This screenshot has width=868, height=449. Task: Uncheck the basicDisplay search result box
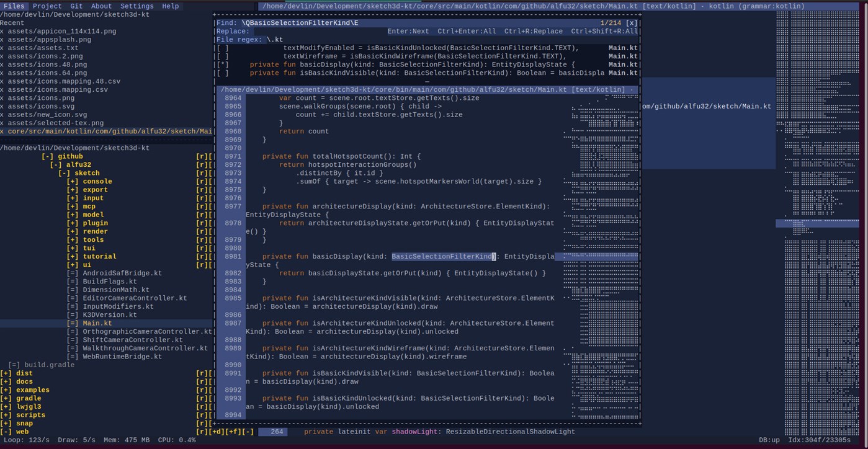[x=222, y=64]
